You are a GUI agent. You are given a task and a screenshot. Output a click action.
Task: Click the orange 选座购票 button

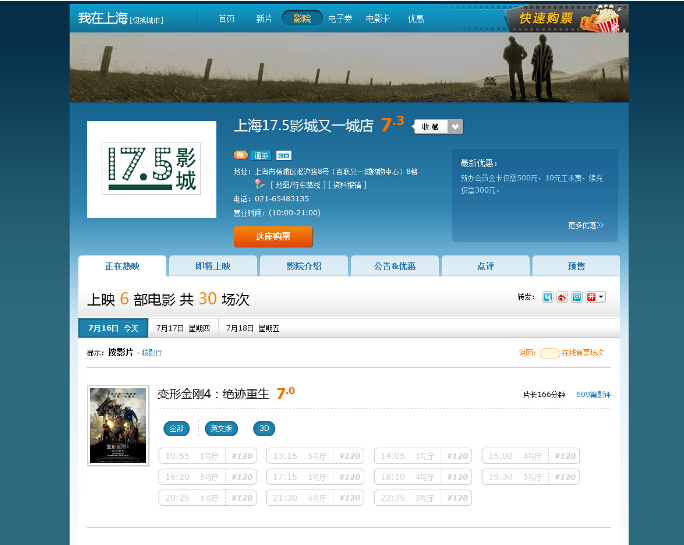coord(273,237)
